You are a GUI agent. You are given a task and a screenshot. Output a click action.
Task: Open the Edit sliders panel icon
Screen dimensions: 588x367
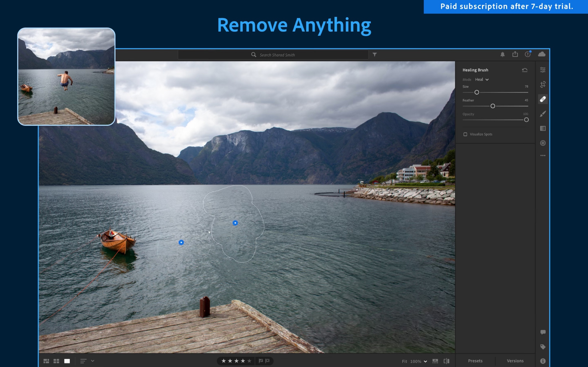543,70
